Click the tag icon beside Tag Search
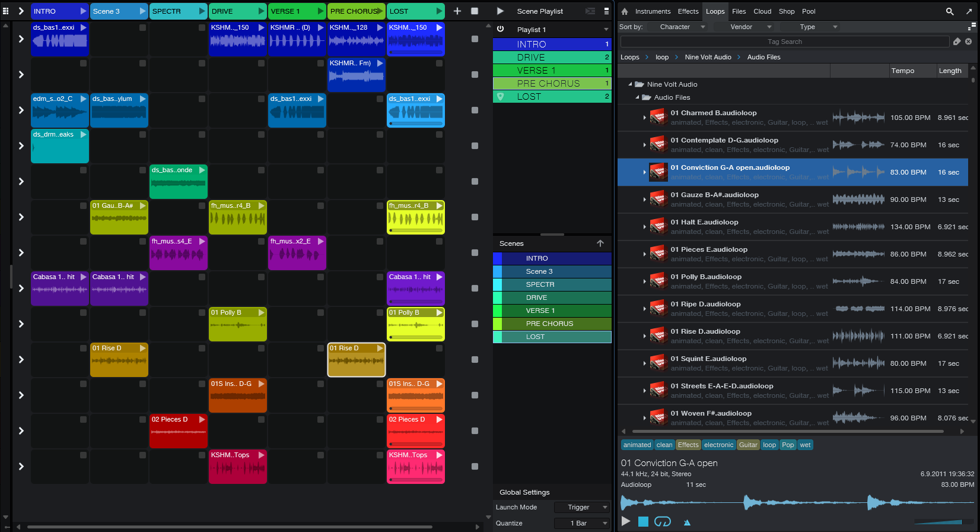Viewport: 980px width, 532px height. 956,42
